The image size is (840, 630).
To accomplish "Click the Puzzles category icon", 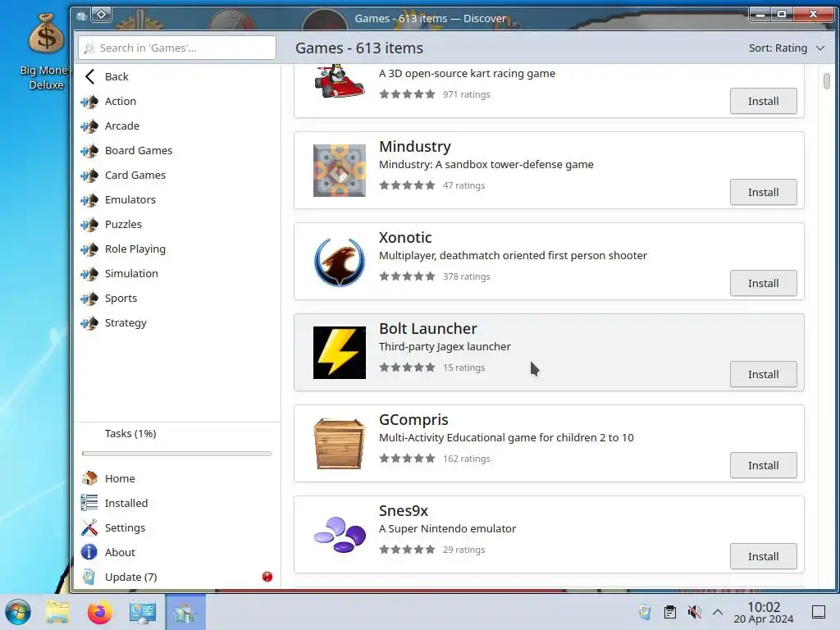I will [x=89, y=225].
